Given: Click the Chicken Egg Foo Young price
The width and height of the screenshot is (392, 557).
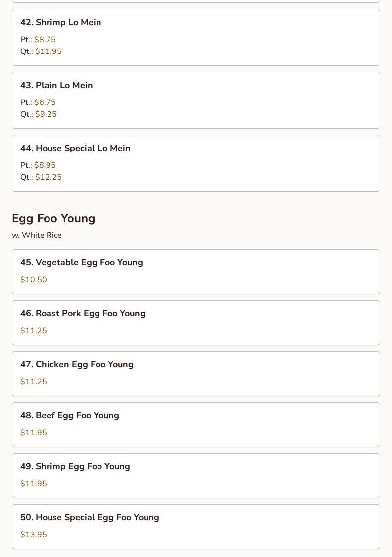Looking at the screenshot, I should [x=34, y=382].
